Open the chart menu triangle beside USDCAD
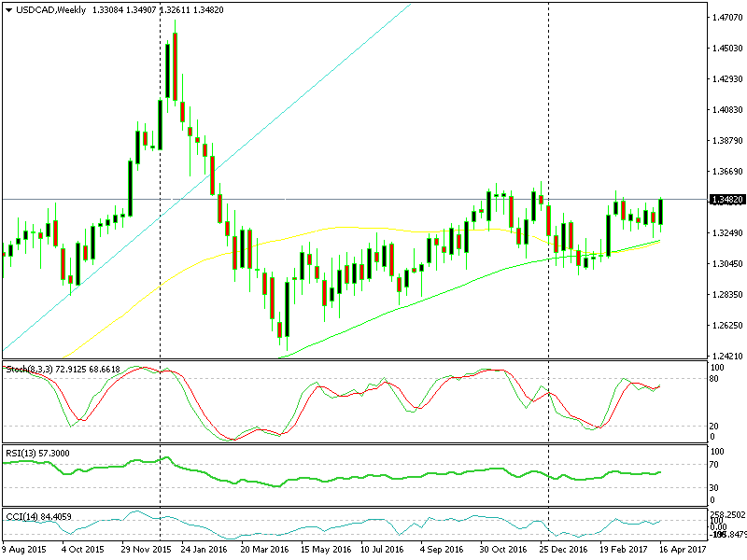This screenshot has height=560, width=747. (8, 10)
